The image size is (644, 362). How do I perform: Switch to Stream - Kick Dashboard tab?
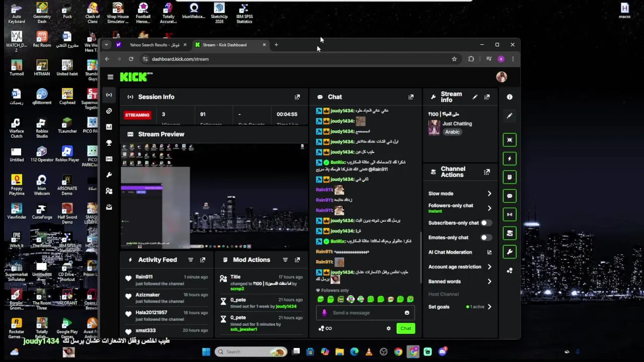(230, 45)
